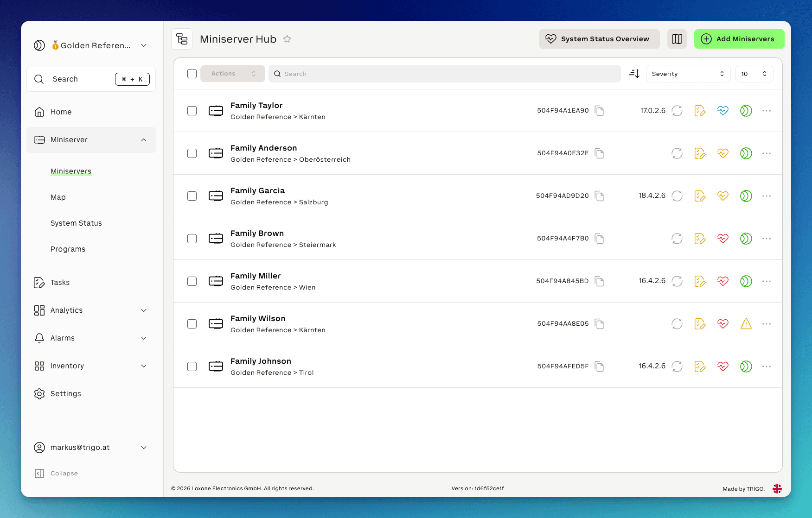This screenshot has height=518, width=812.
Task: Open the Severity sort dropdown
Action: tap(688, 74)
